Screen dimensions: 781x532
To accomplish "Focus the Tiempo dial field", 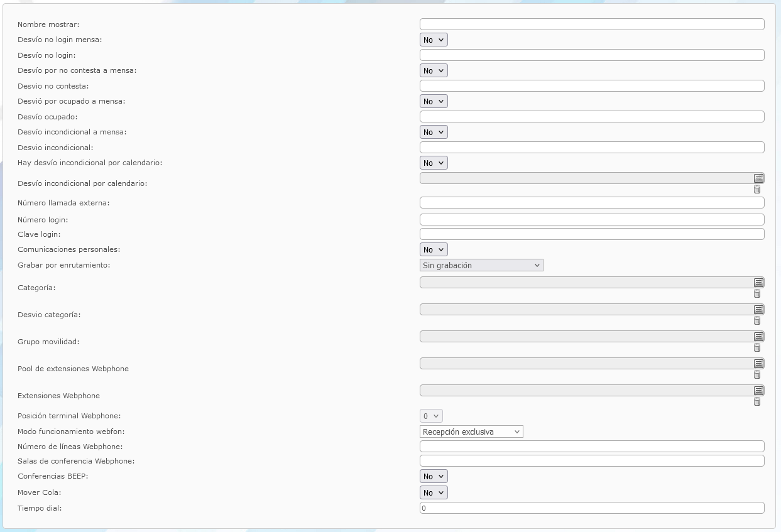I will [x=592, y=508].
